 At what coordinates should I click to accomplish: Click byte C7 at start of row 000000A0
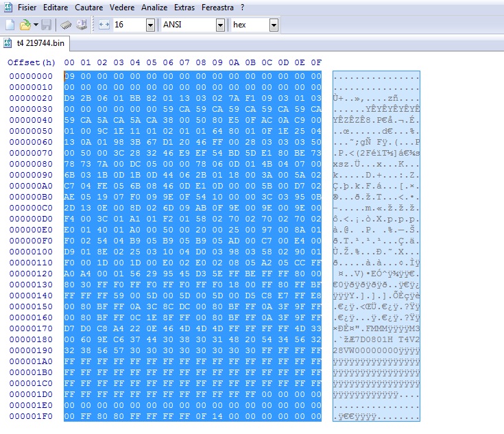[69, 186]
